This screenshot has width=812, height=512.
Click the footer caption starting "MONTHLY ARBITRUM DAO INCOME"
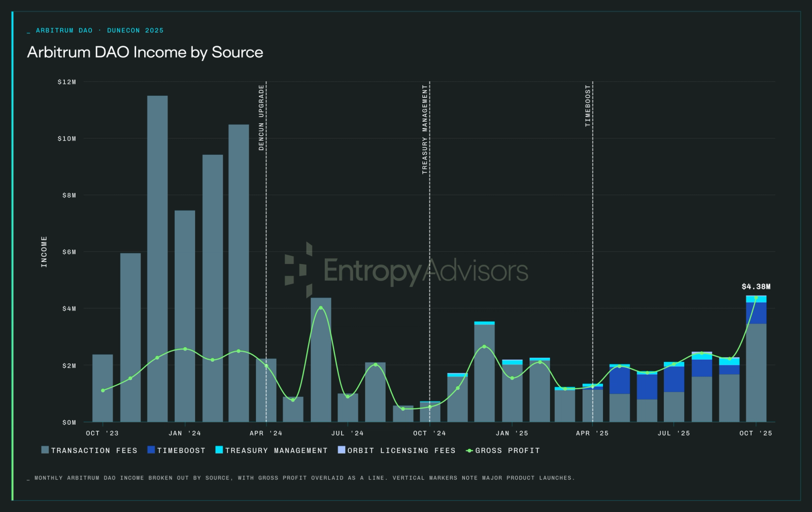(304, 478)
